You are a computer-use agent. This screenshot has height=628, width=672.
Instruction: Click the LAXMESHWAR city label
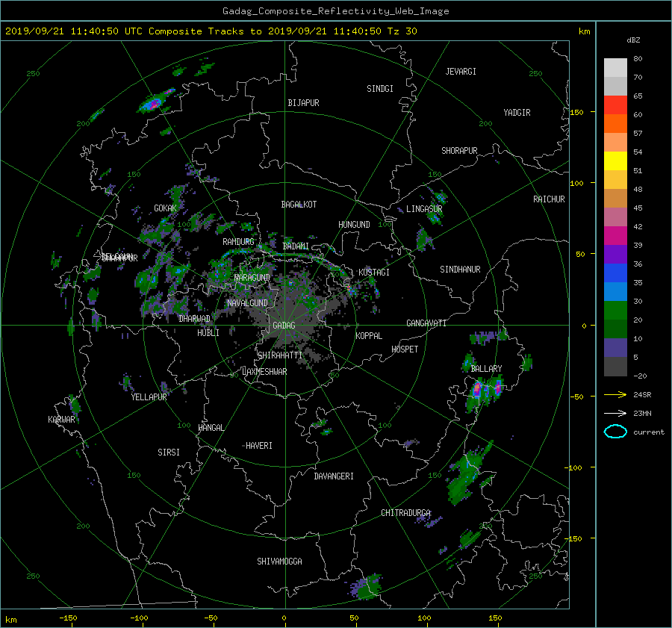(x=264, y=372)
